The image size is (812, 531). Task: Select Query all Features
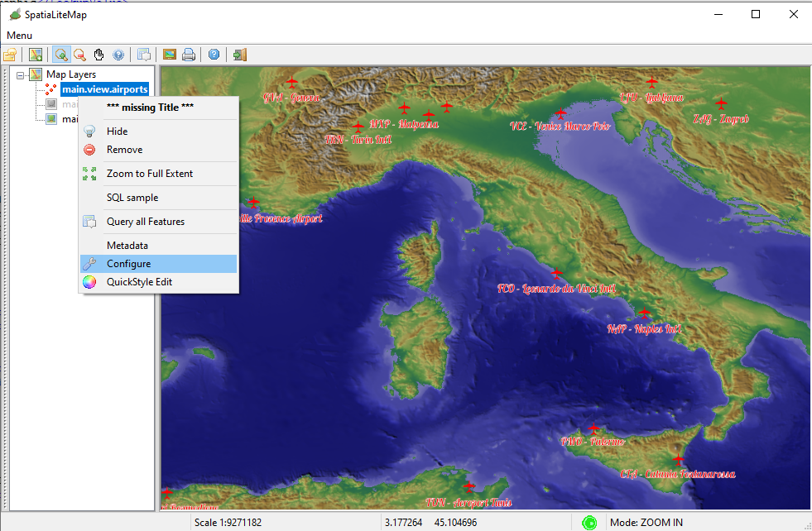(158, 222)
